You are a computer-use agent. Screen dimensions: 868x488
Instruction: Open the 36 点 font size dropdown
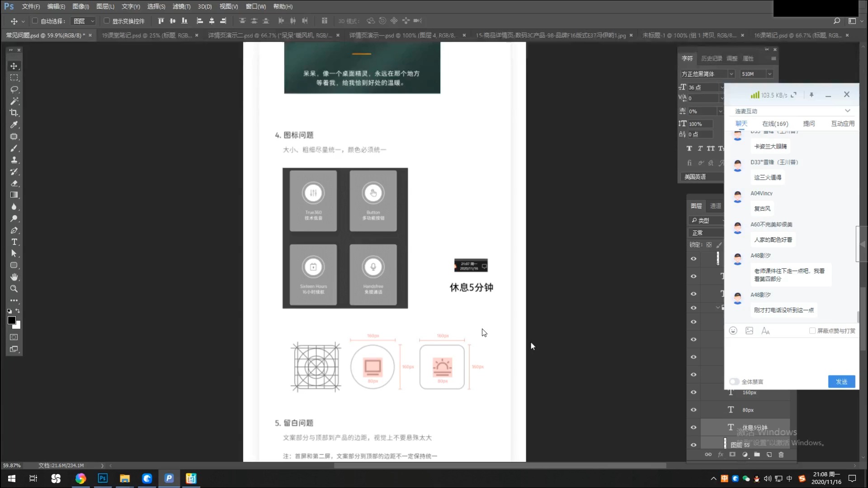point(722,88)
